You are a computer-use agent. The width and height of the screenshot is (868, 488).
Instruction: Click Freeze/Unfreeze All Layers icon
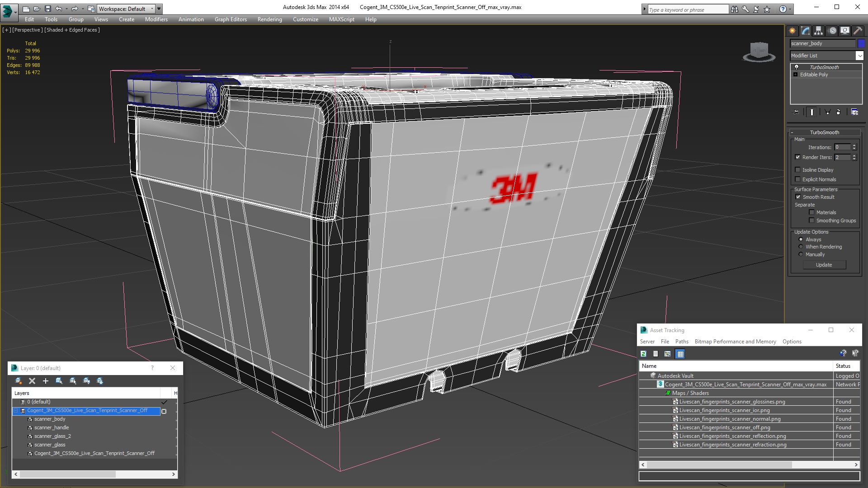[x=100, y=381]
